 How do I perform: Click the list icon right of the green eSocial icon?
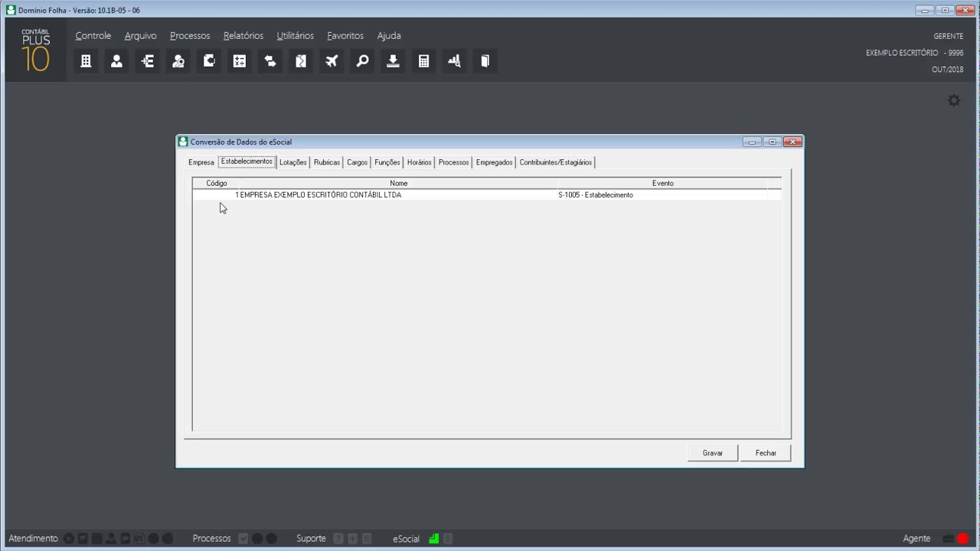448,539
